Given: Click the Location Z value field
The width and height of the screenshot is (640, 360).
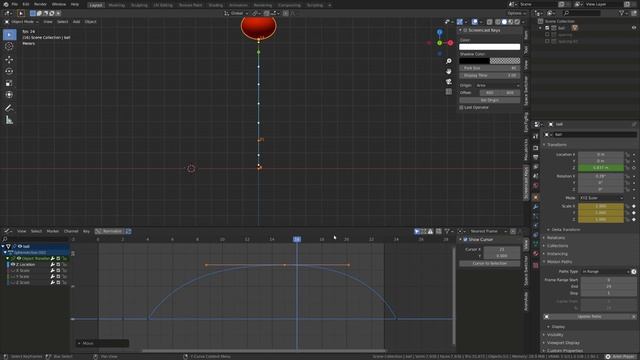Looking at the screenshot, I should 601,168.
